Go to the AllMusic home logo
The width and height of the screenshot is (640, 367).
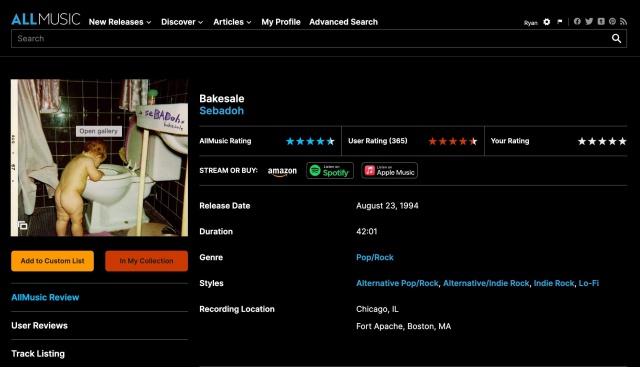[x=46, y=19]
